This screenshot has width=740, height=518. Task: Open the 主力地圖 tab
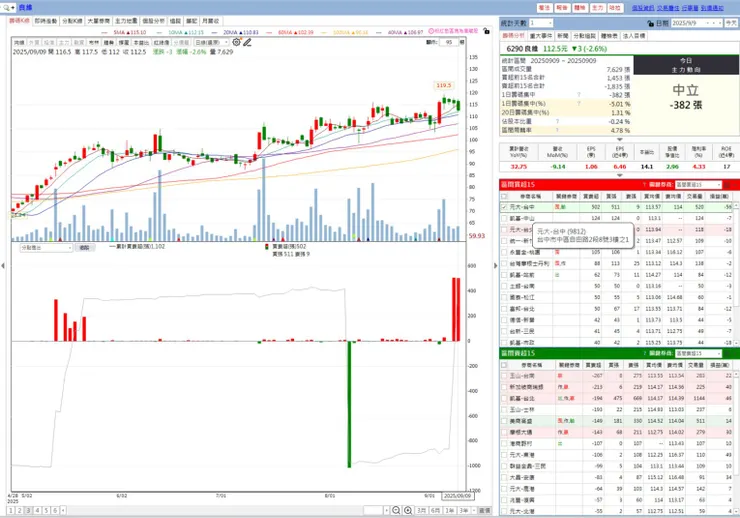(126, 21)
